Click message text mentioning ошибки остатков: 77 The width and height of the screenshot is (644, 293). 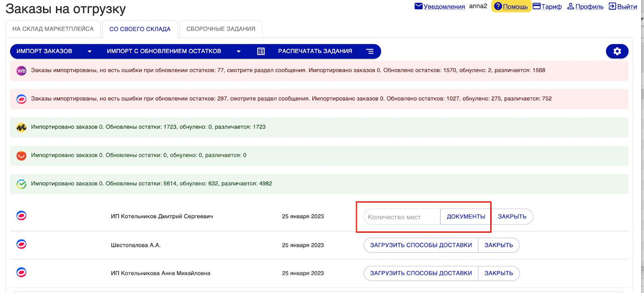pos(288,70)
